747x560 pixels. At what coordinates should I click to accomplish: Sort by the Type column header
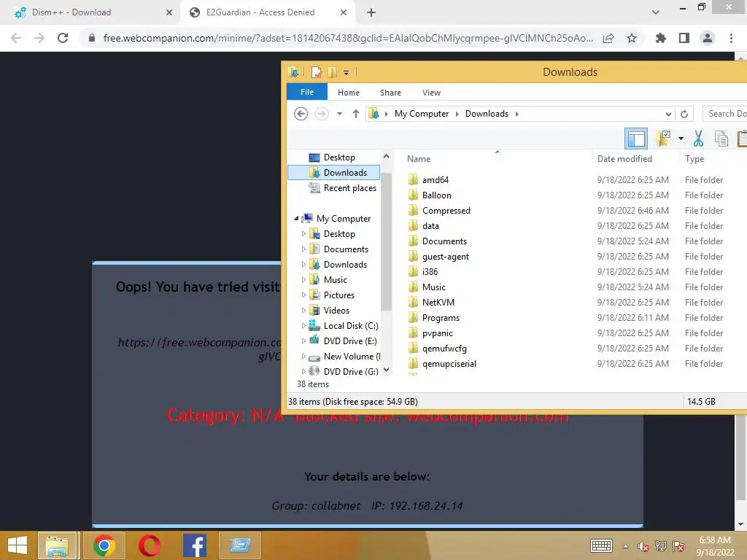click(694, 158)
